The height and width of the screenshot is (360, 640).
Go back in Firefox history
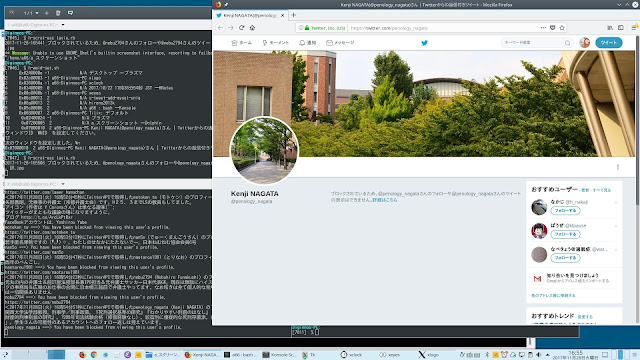click(x=220, y=28)
